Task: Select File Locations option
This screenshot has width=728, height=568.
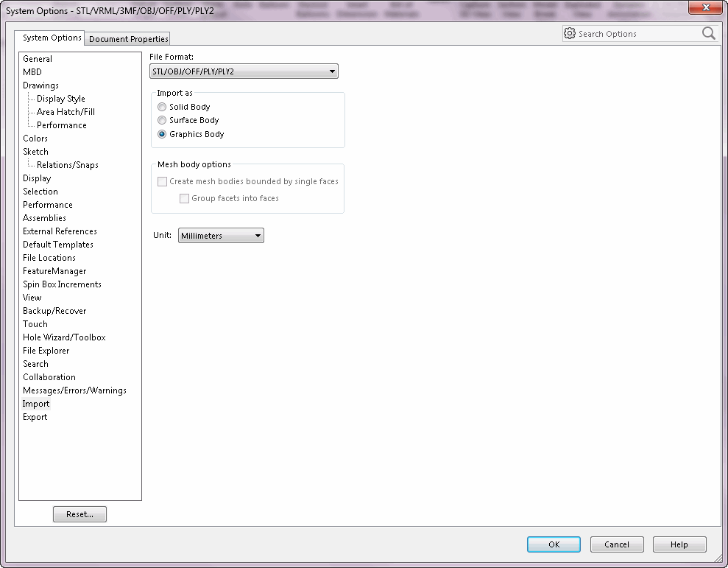Action: tap(49, 258)
